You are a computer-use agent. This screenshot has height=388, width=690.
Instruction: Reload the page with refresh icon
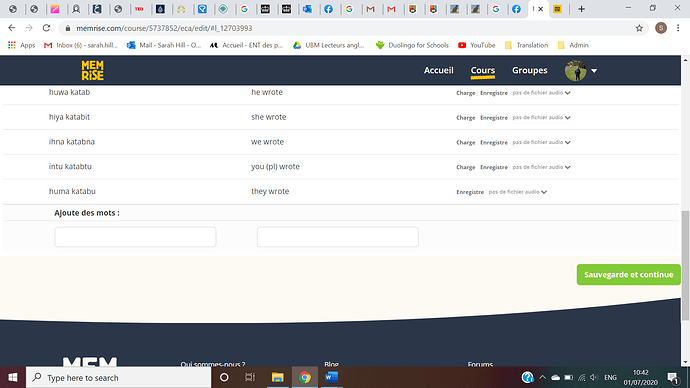click(46, 28)
